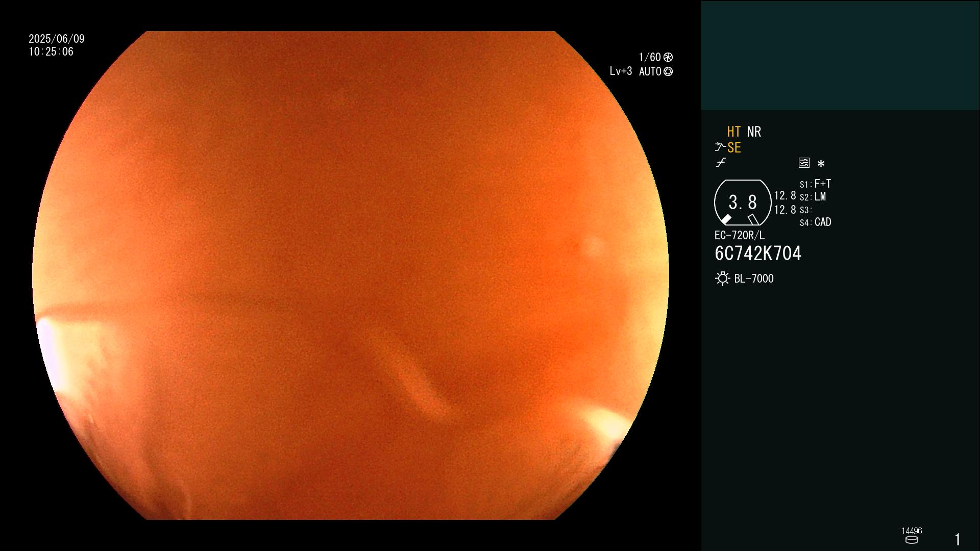Click the AUTO exposure mode text
The image size is (980, 551).
650,71
